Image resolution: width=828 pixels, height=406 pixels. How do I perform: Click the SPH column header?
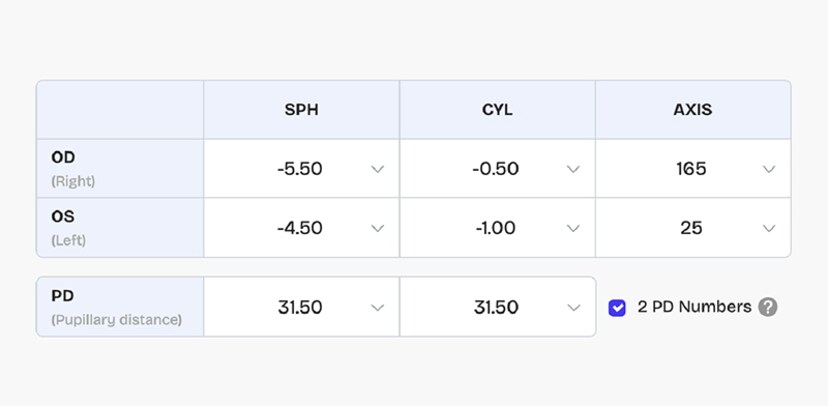pyautogui.click(x=301, y=110)
